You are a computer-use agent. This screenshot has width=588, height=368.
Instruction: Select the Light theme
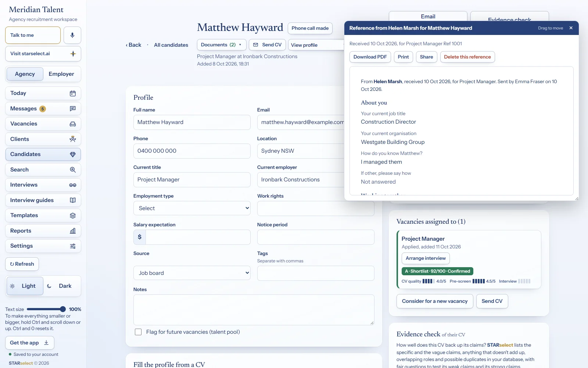click(x=25, y=286)
